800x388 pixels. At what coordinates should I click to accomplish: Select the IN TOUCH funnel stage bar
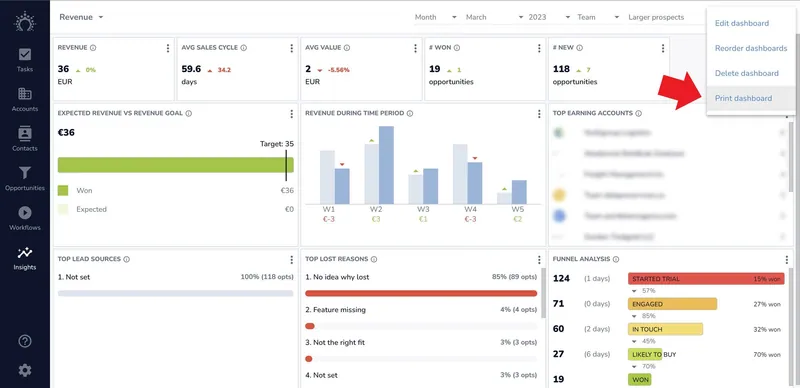[x=665, y=329]
